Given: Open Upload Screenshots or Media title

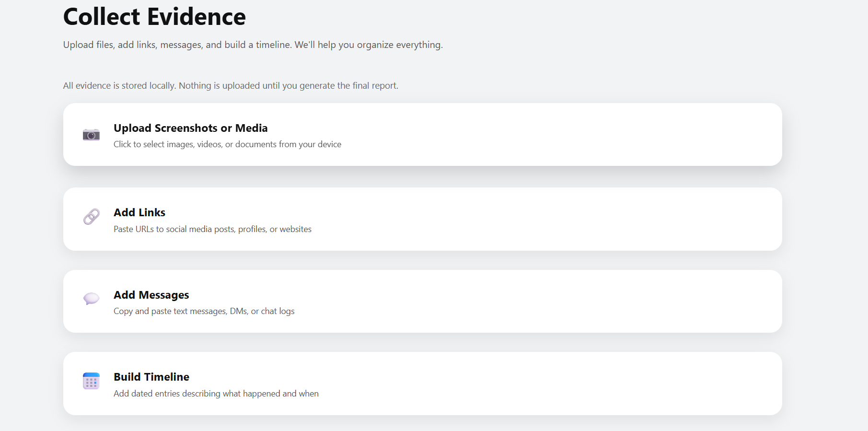Looking at the screenshot, I should click(190, 128).
